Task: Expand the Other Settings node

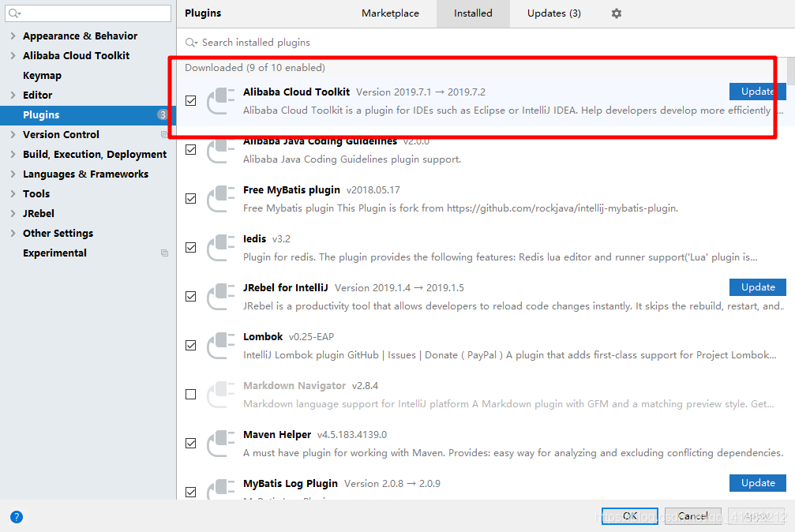Action: click(13, 234)
